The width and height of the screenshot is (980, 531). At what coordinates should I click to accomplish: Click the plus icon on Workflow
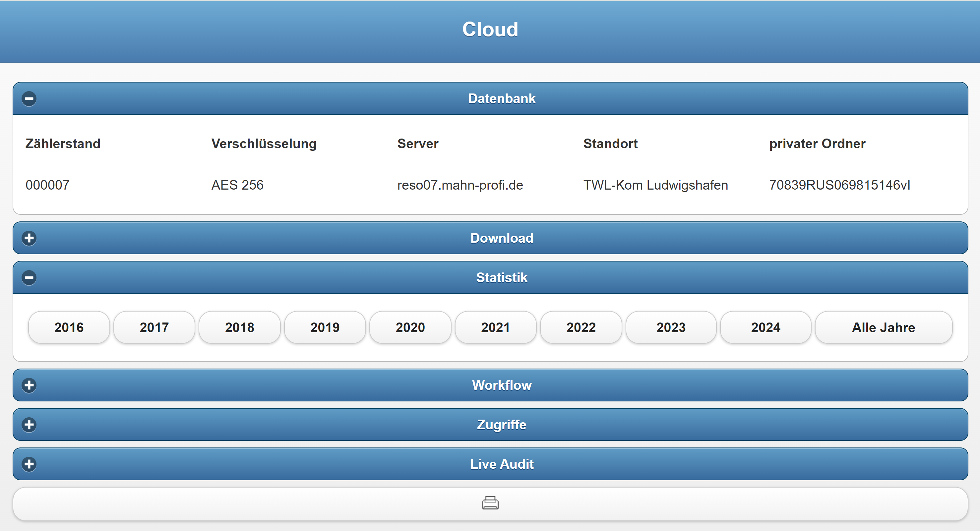pos(29,385)
